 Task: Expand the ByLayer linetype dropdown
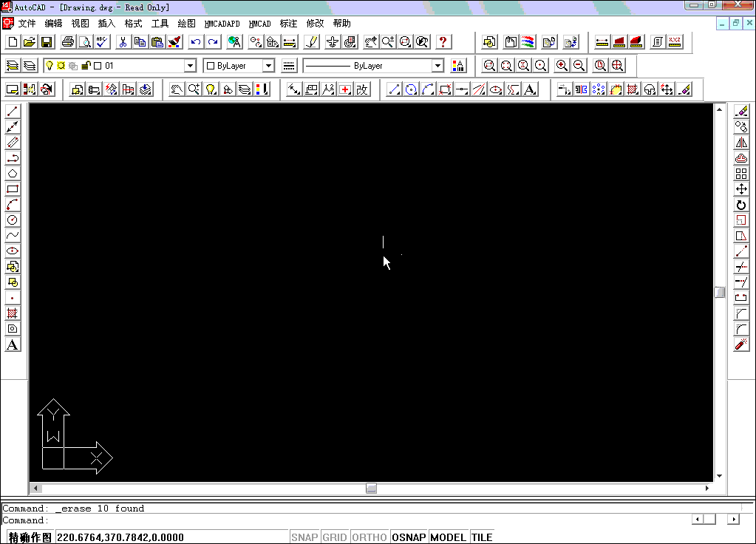point(437,66)
